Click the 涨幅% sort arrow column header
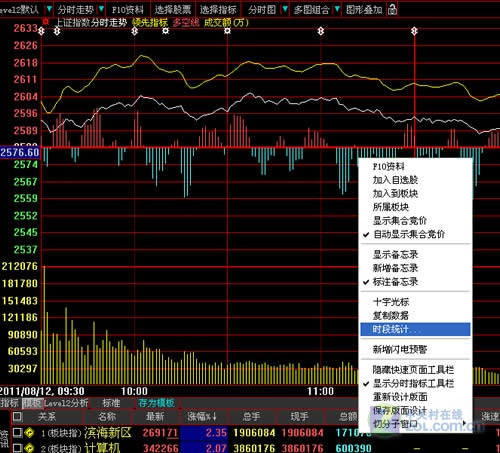Image resolution: width=500 pixels, height=453 pixels. pyautogui.click(x=202, y=416)
